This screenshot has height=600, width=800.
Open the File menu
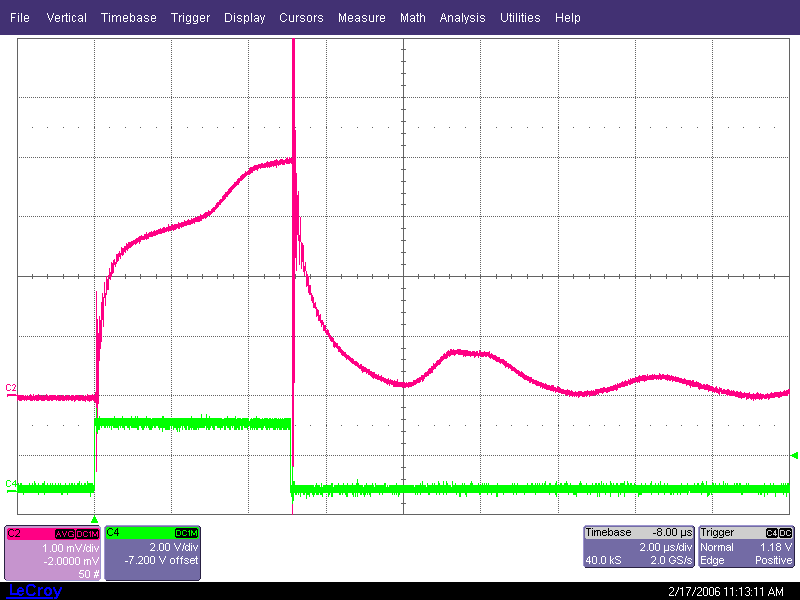(x=20, y=18)
